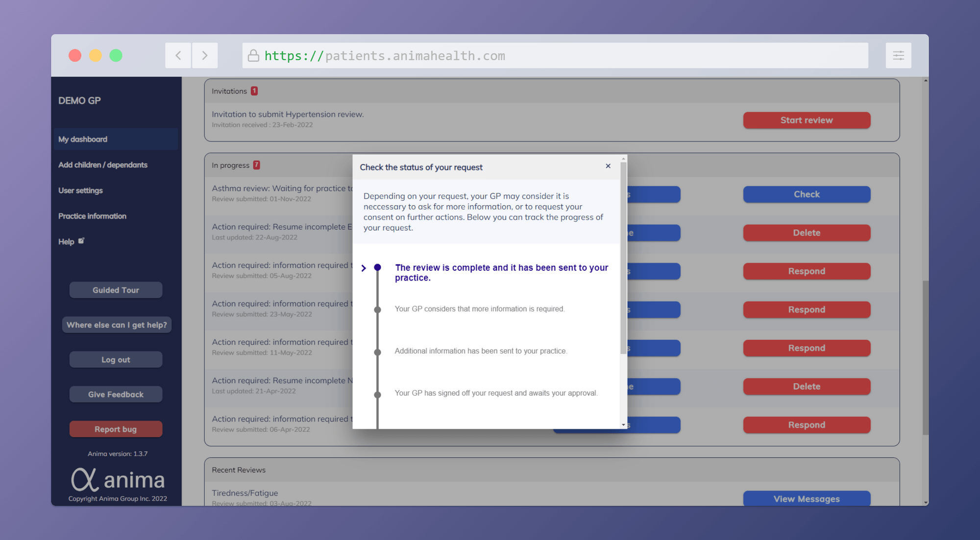The image size is (980, 540).
Task: Click the Guided Tour button
Action: point(116,290)
